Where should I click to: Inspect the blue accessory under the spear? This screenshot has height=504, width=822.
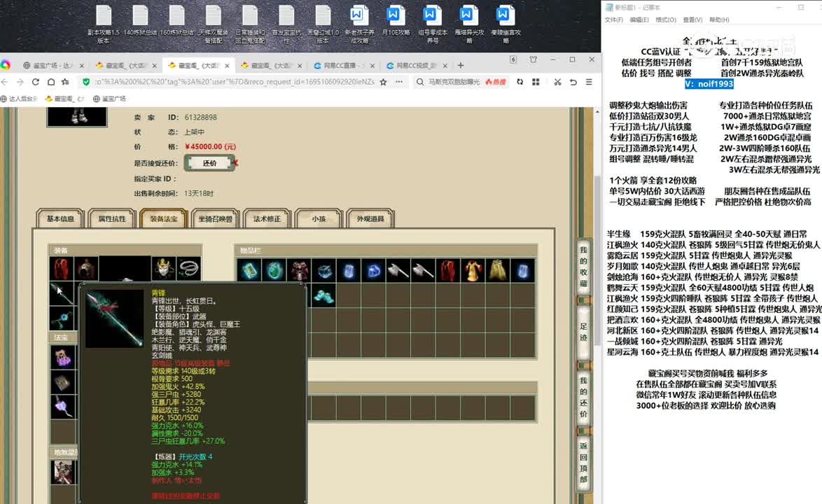[x=62, y=318]
